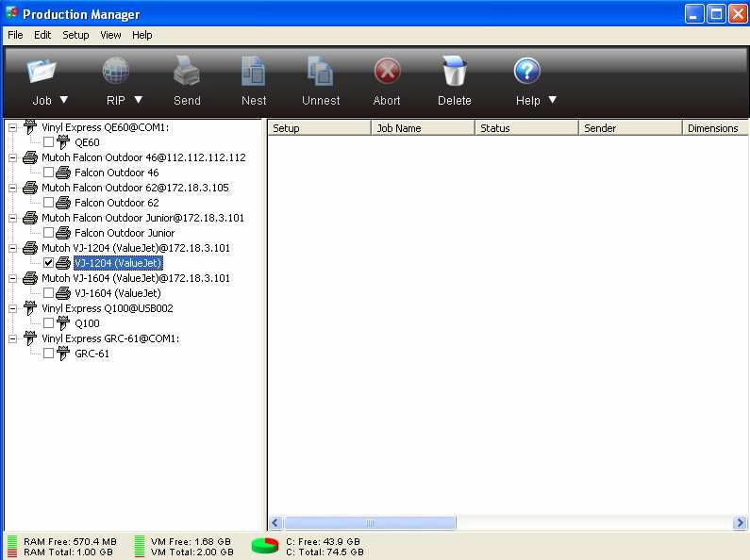Enable the Q100 checkbox
The height and width of the screenshot is (560, 750).
[x=48, y=323]
